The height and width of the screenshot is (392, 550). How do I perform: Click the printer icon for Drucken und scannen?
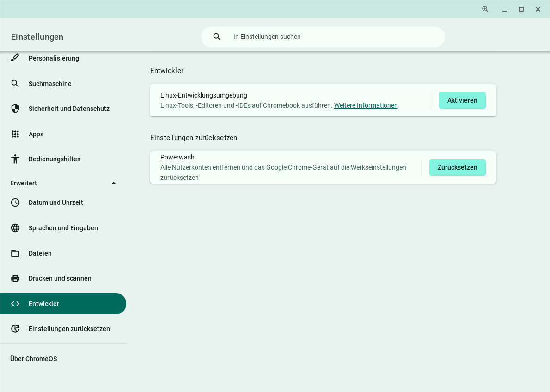(x=15, y=278)
